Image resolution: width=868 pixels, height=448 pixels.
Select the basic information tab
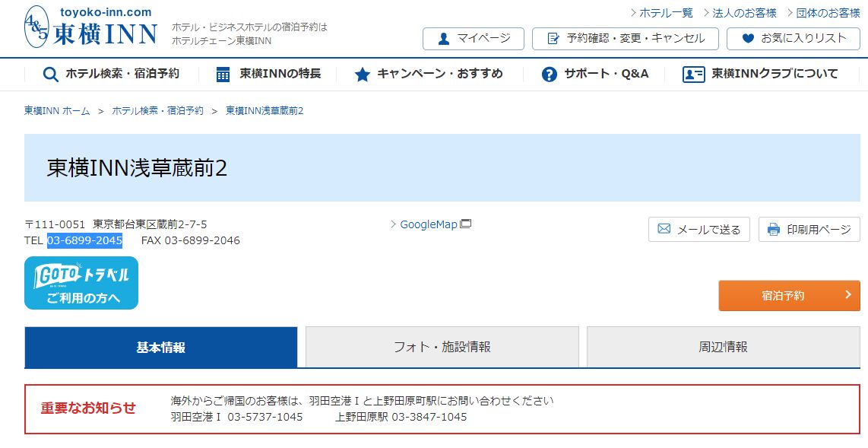[161, 347]
